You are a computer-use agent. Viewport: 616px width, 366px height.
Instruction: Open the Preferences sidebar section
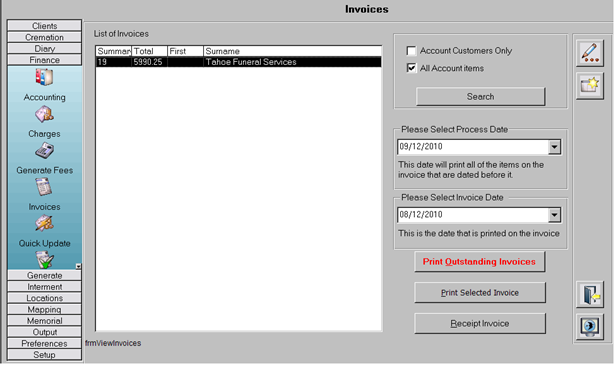click(44, 343)
